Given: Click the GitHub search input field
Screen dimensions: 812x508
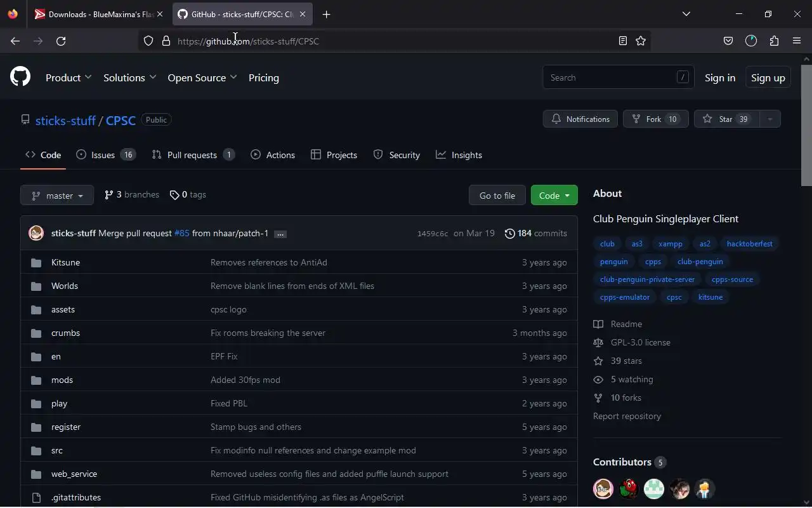Looking at the screenshot, I should pyautogui.click(x=619, y=77).
